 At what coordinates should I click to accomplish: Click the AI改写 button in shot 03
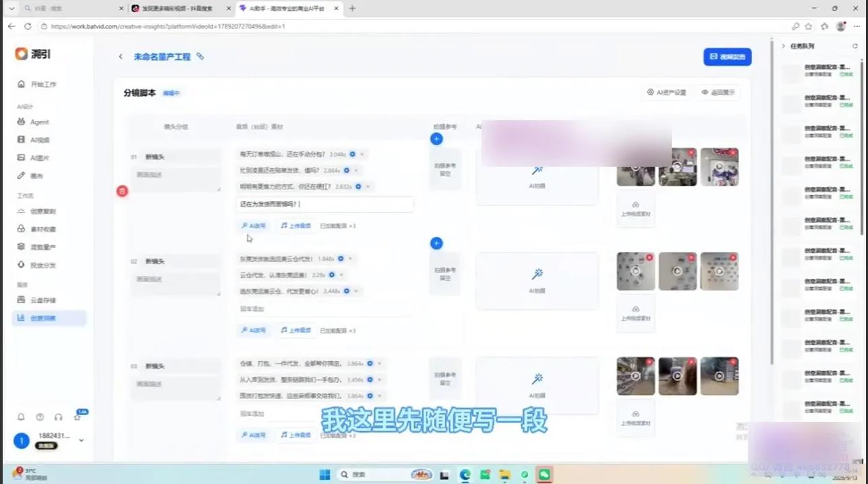tap(254, 435)
